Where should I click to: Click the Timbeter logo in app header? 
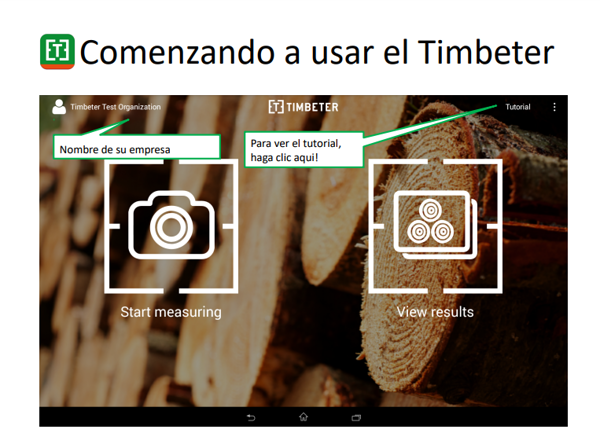coord(303,107)
